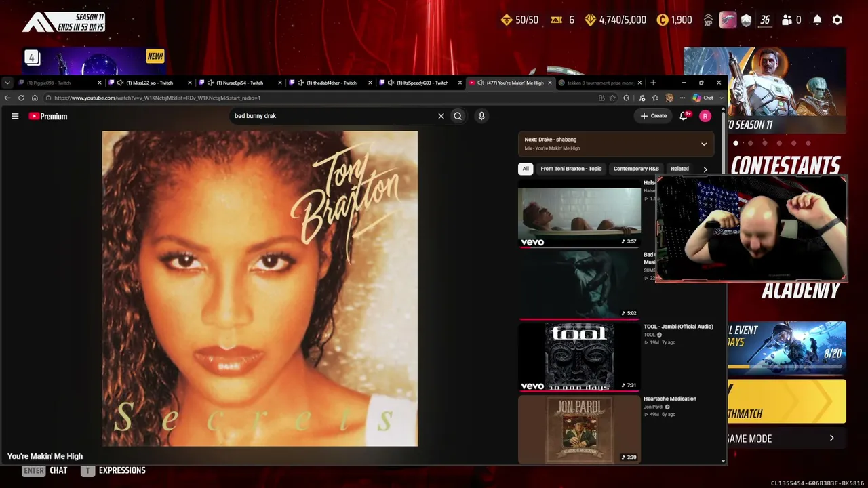
Task: Go to YouTube Premium home logo
Action: (48, 116)
